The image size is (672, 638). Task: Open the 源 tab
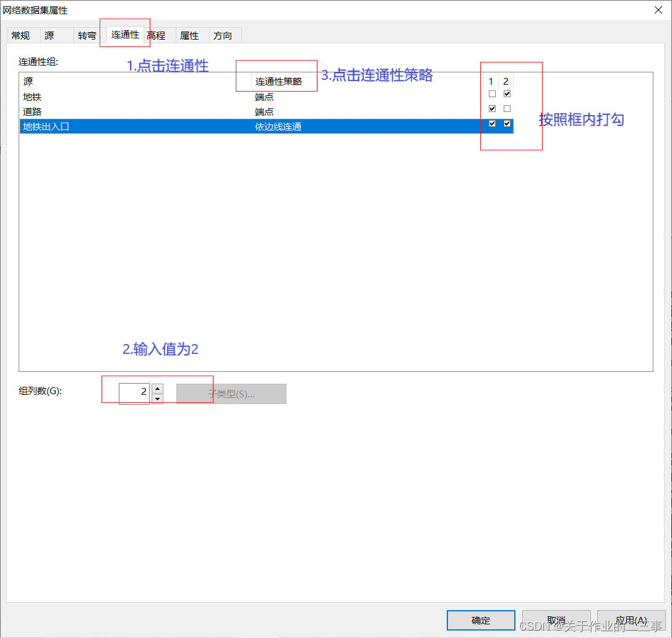click(x=50, y=35)
